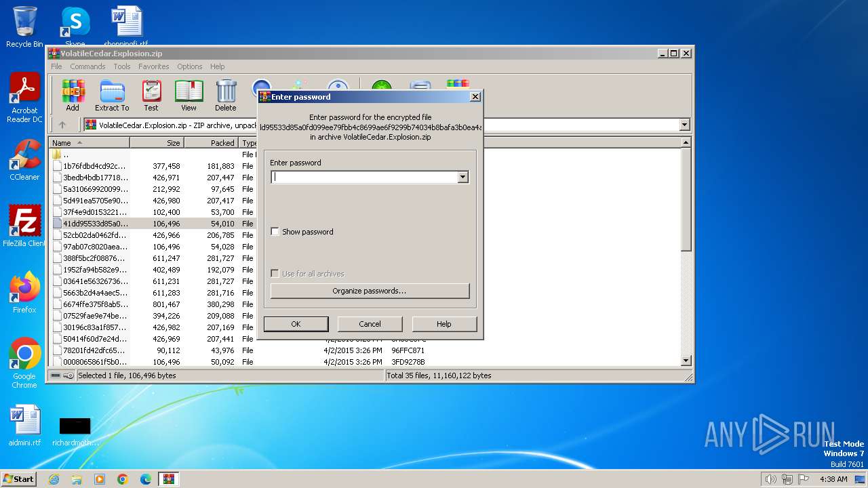Open Internet Explorer from taskbar
The width and height of the screenshot is (868, 488).
point(54,479)
